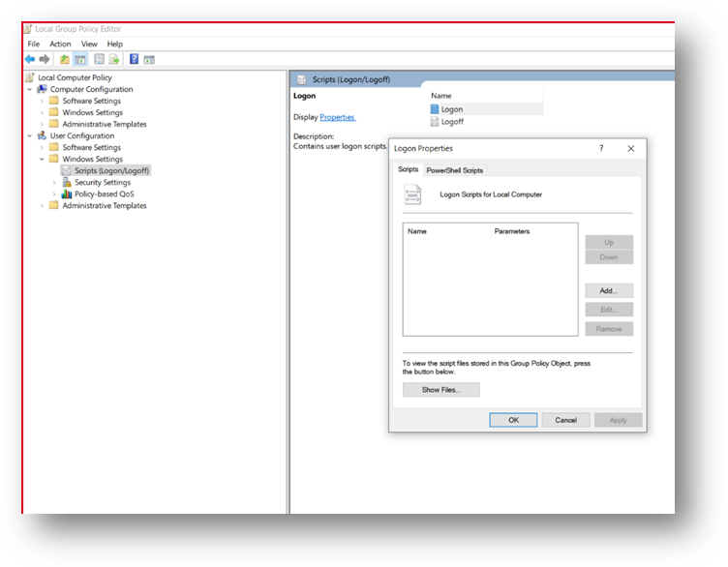
Task: Click the Down button in the dialog
Action: click(609, 257)
